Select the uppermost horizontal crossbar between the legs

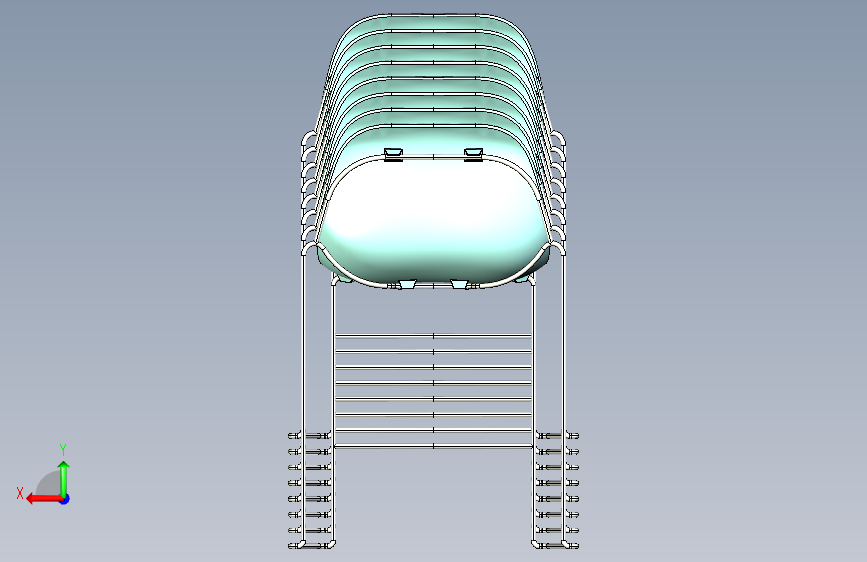[x=434, y=336]
